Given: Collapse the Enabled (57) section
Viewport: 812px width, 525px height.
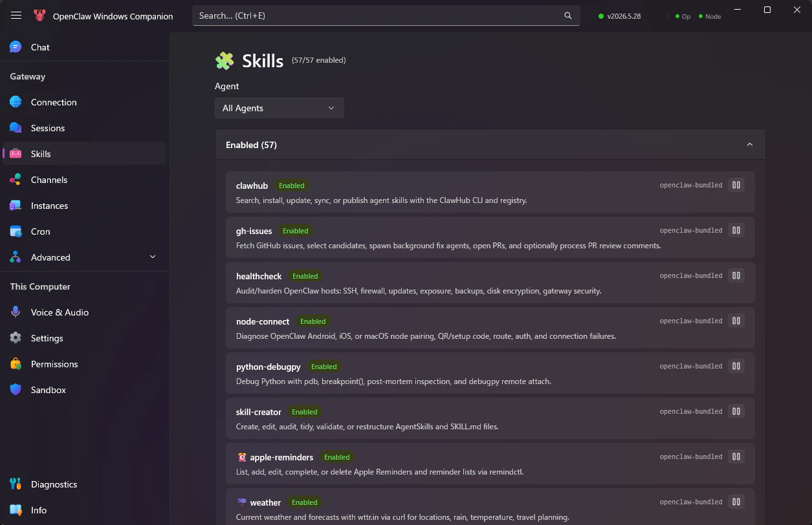Looking at the screenshot, I should click(750, 145).
